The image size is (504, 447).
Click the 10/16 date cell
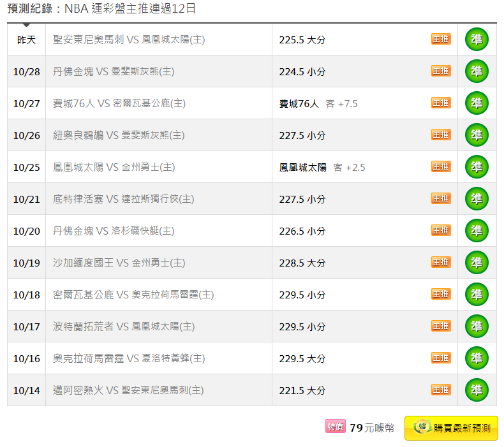coord(26,358)
